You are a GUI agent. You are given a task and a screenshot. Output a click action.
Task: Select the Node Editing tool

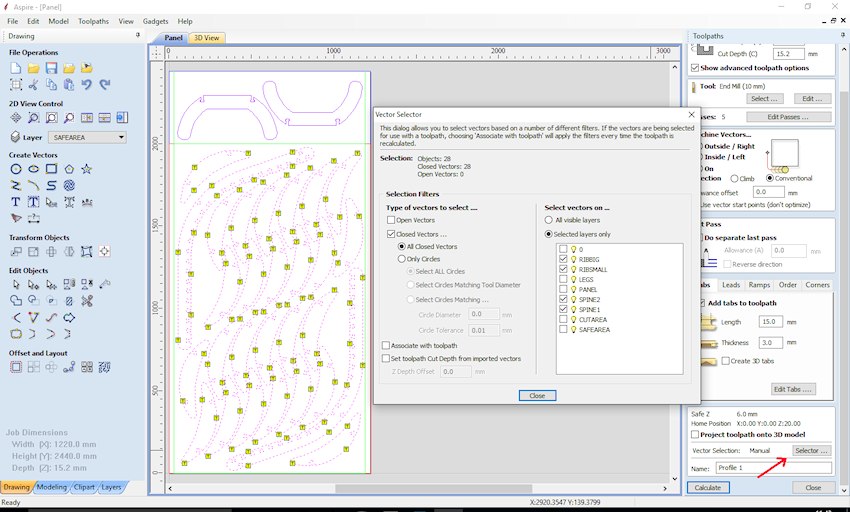(34, 284)
